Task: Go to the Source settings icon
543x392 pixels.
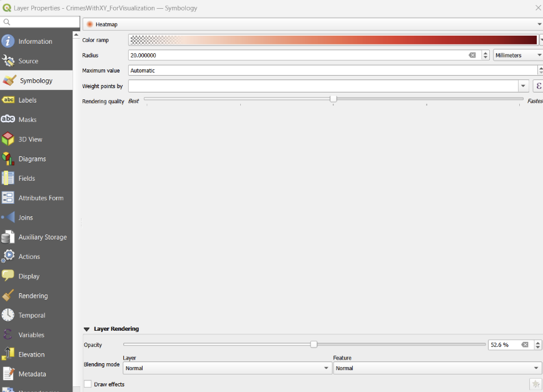Action: click(8, 61)
